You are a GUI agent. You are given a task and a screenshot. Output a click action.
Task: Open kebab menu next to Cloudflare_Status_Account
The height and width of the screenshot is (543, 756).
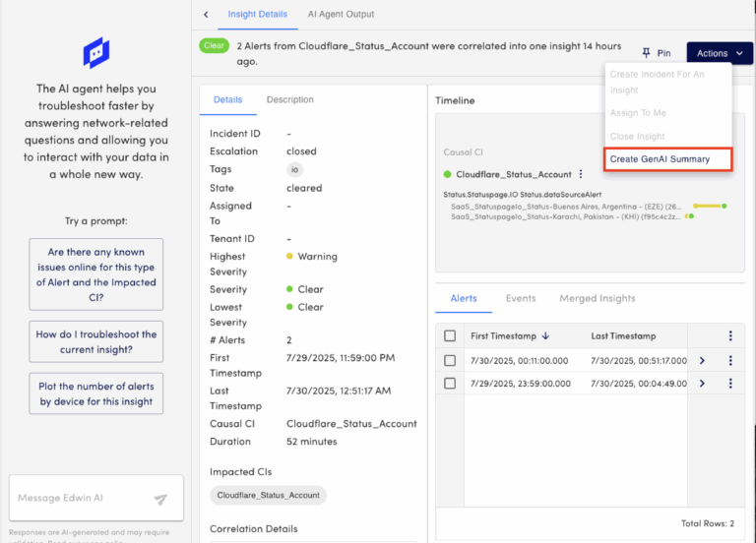point(581,174)
